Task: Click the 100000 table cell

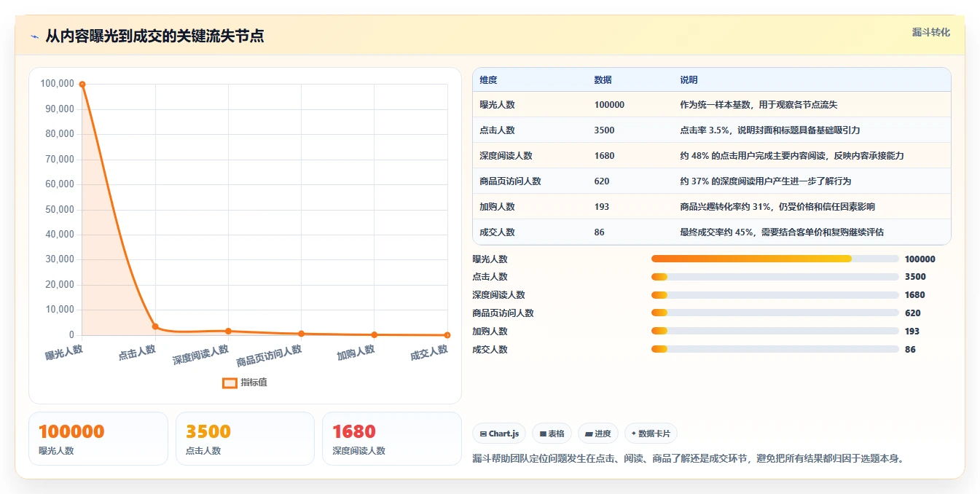Action: [609, 105]
